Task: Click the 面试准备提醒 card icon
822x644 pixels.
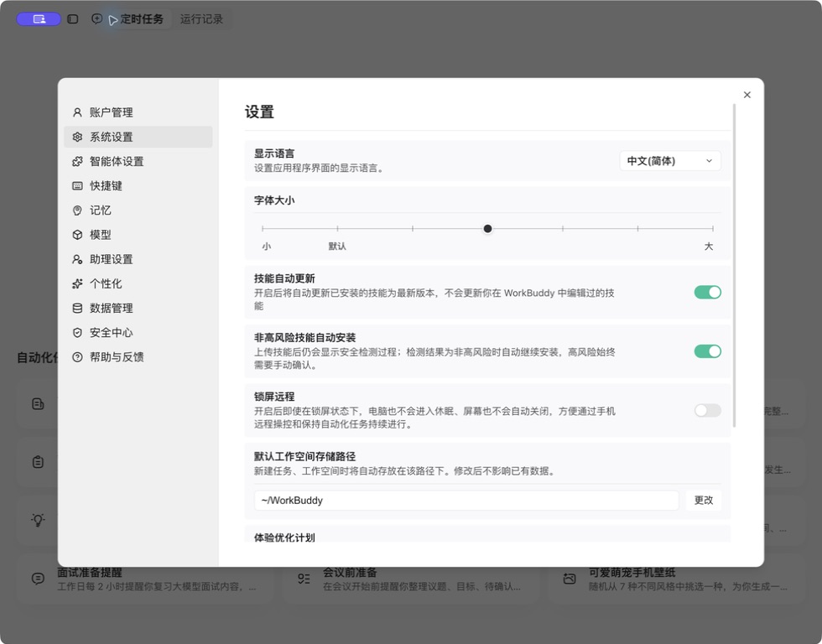Action: tap(38, 579)
